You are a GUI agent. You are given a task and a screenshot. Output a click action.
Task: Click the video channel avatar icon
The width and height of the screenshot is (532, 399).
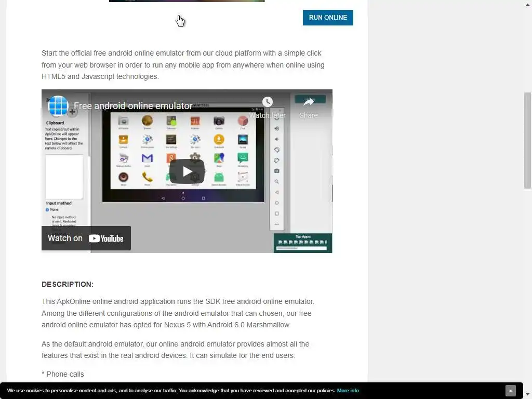(x=58, y=106)
